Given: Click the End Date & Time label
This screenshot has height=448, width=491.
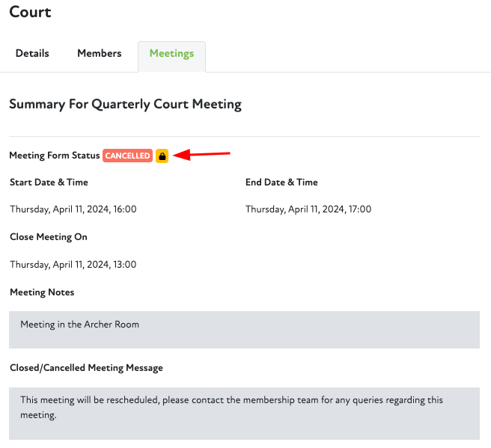Looking at the screenshot, I should 281,182.
